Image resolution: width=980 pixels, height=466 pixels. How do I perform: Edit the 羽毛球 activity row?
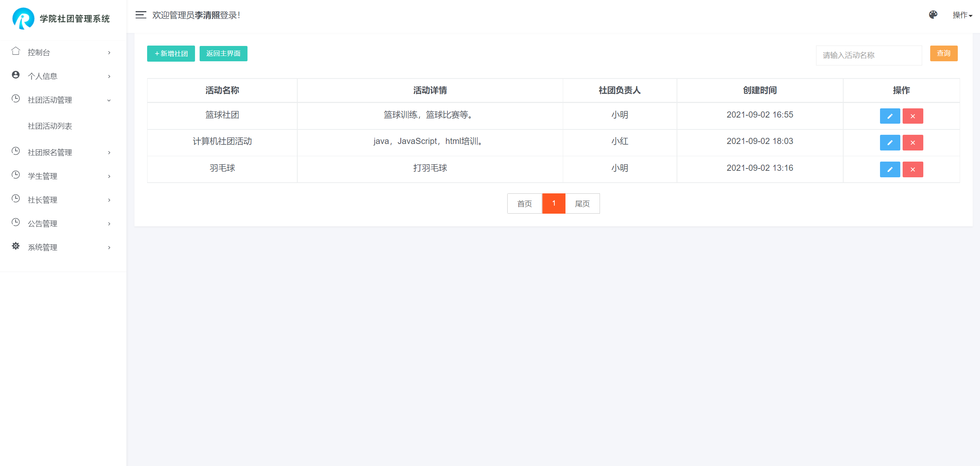tap(890, 169)
